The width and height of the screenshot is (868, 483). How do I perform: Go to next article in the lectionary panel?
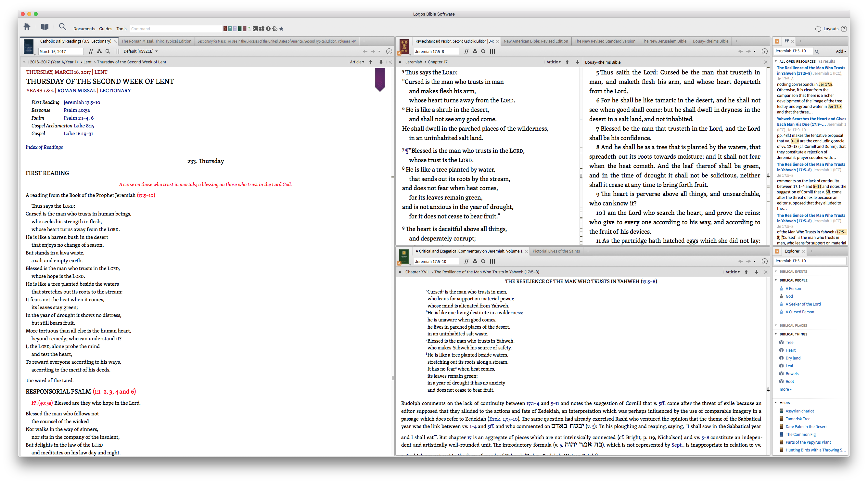(381, 62)
